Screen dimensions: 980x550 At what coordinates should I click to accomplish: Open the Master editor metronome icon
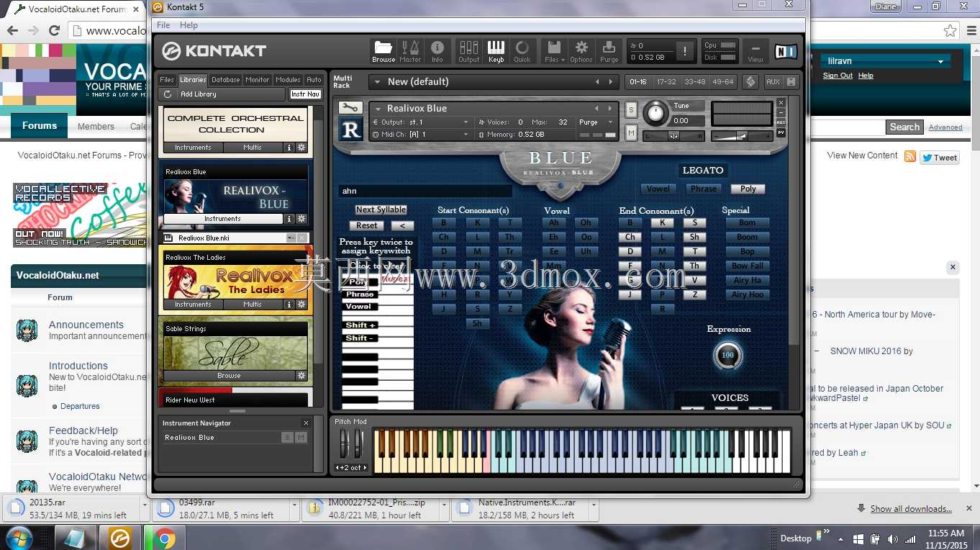410,51
